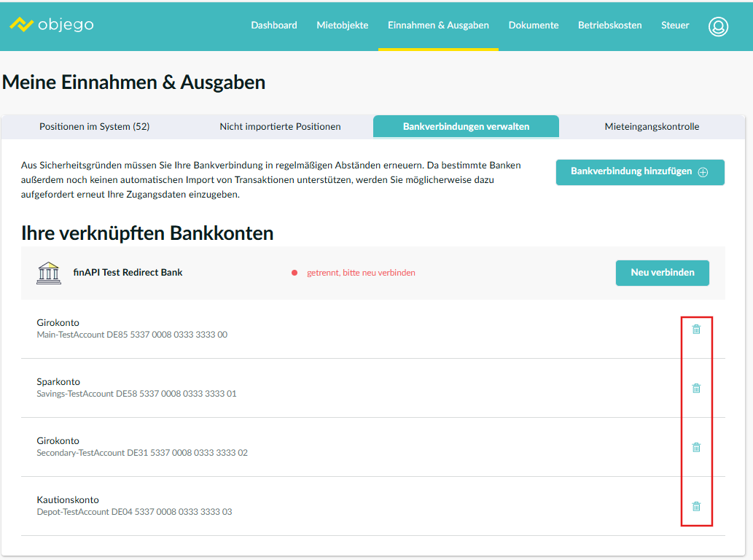Remove the Secondary-TestAccount Girokonto with trash icon
753x560 pixels.
[696, 447]
